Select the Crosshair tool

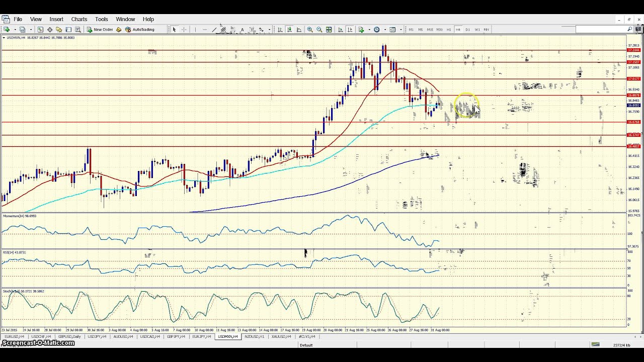pyautogui.click(x=184, y=30)
